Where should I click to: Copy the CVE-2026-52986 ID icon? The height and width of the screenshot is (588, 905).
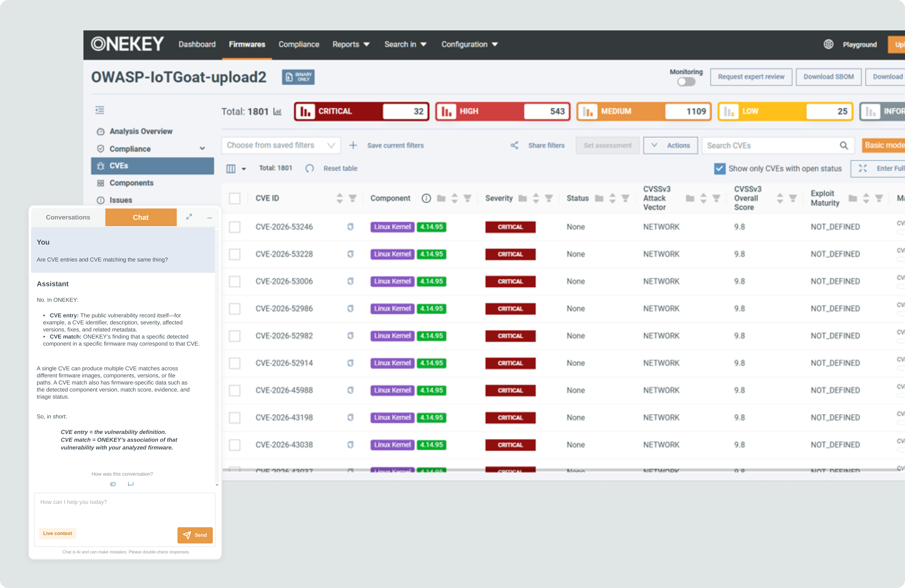[x=350, y=309]
